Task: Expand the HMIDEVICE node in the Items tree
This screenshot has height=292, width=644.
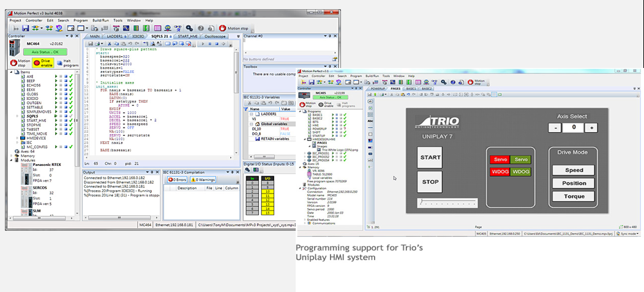Action: [17, 138]
